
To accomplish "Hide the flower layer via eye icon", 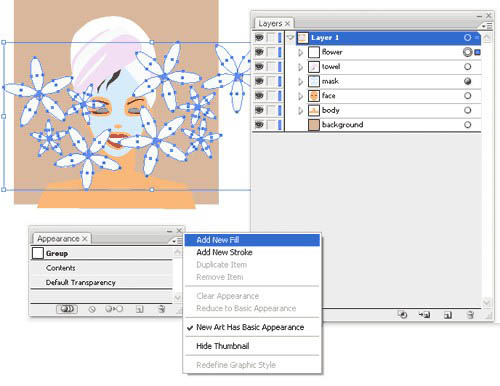I will pyautogui.click(x=259, y=52).
